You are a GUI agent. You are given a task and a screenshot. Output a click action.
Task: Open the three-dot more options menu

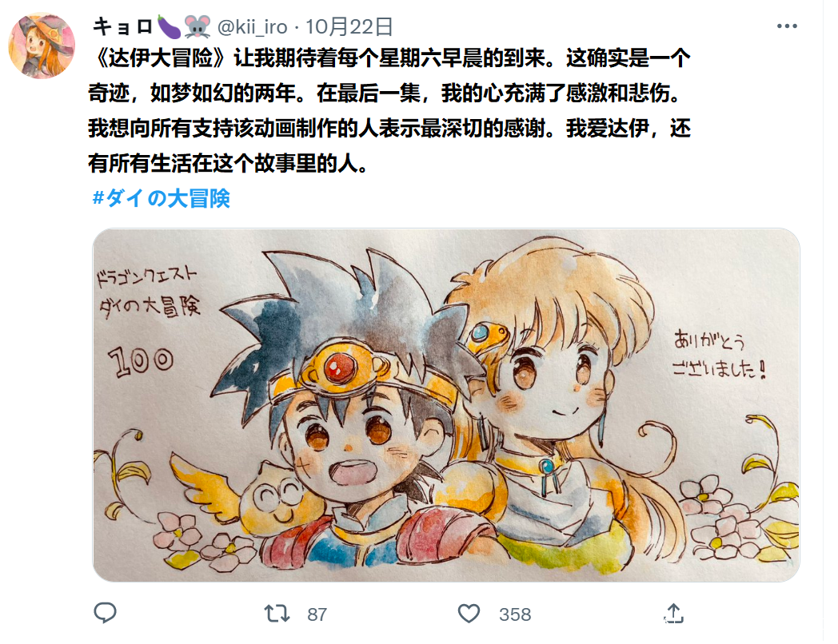(x=787, y=26)
